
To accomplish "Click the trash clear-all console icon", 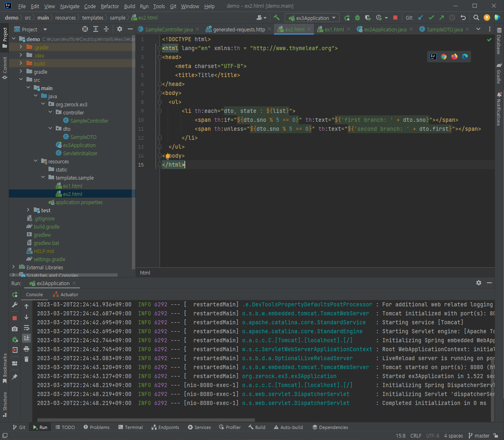I will pyautogui.click(x=26, y=359).
